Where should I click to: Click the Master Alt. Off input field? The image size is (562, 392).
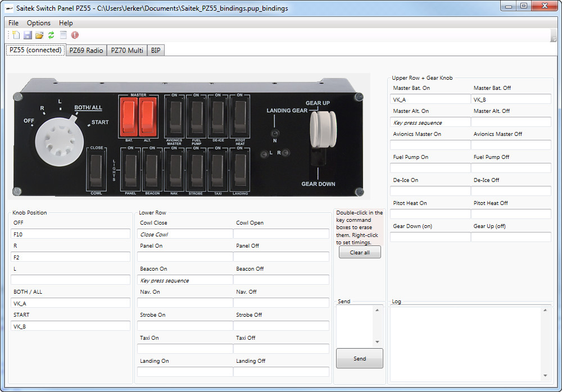[x=511, y=122]
